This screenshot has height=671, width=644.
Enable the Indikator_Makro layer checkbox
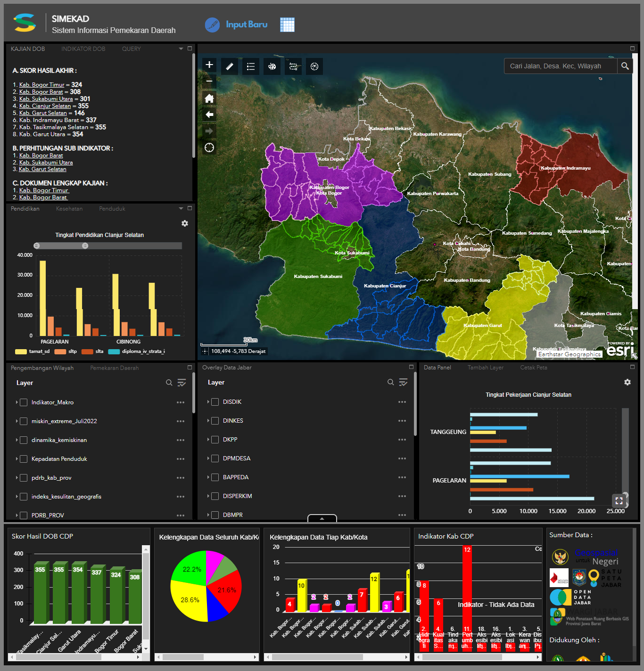click(x=24, y=402)
